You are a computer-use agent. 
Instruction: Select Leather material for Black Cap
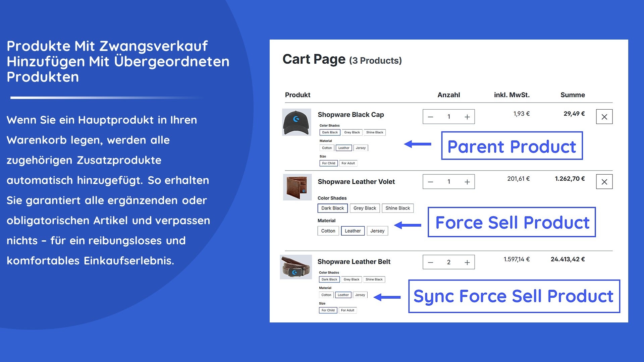[x=343, y=148]
